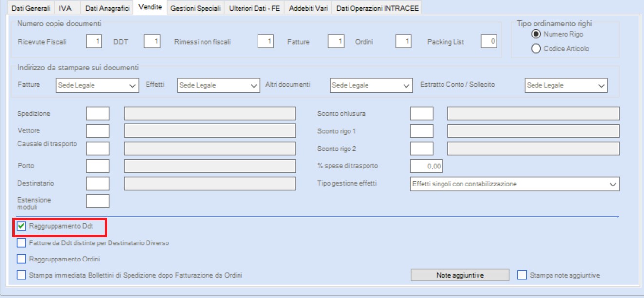Click the Fatture copies number field
Image resolution: width=644 pixels, height=298 pixels.
click(x=336, y=42)
